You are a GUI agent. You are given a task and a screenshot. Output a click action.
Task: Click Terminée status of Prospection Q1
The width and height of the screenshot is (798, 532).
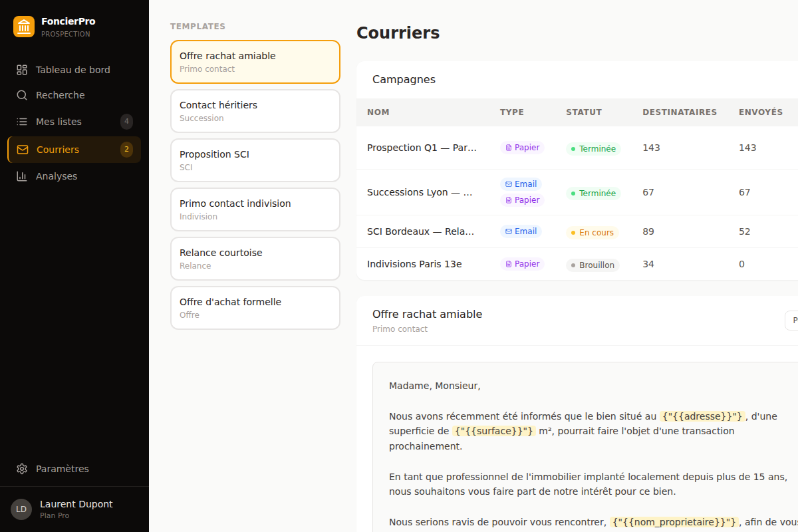click(593, 149)
